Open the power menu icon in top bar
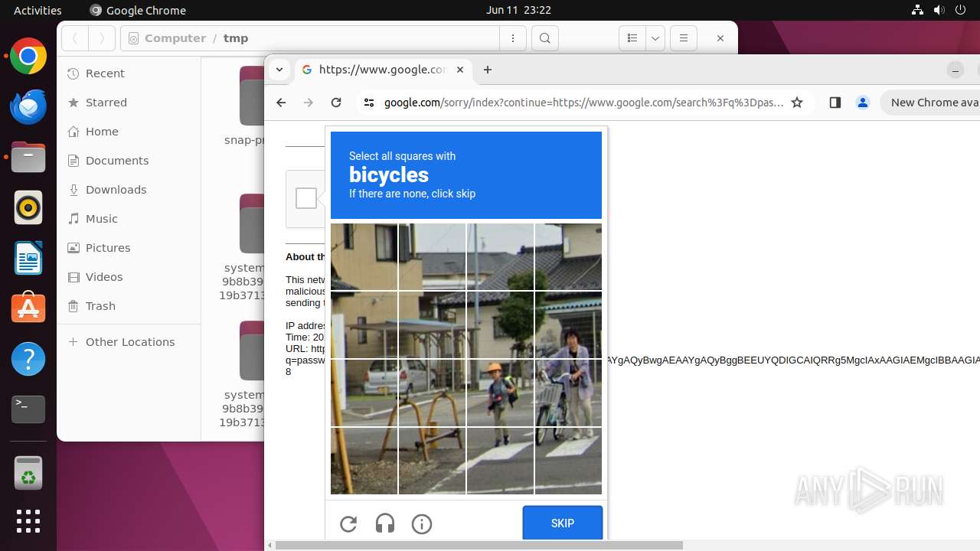 coord(959,10)
